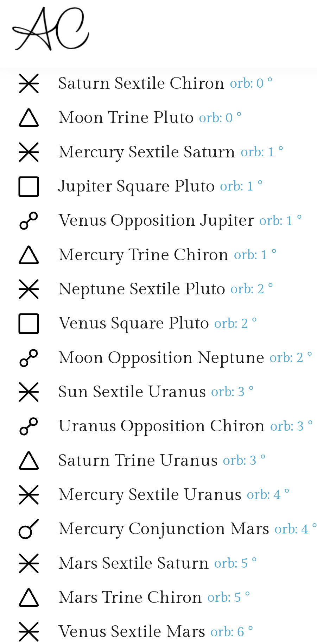Open Neptune Sextile Pluto aspect
The height and width of the screenshot is (644, 317).
point(158,289)
